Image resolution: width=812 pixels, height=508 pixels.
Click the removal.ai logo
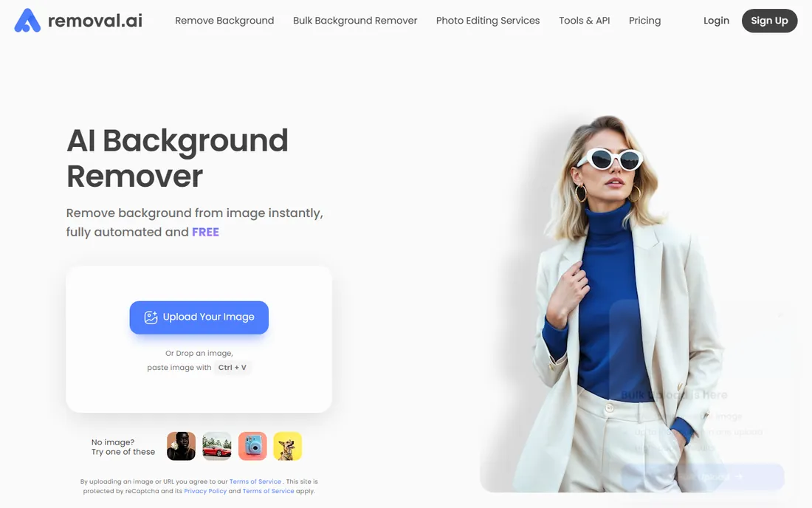point(78,21)
